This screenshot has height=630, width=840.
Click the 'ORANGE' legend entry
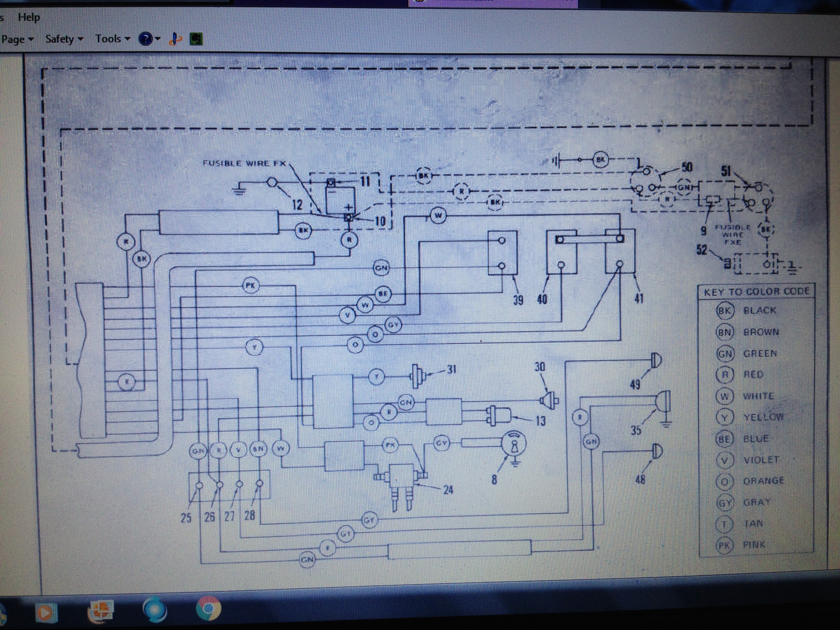pyautogui.click(x=763, y=481)
